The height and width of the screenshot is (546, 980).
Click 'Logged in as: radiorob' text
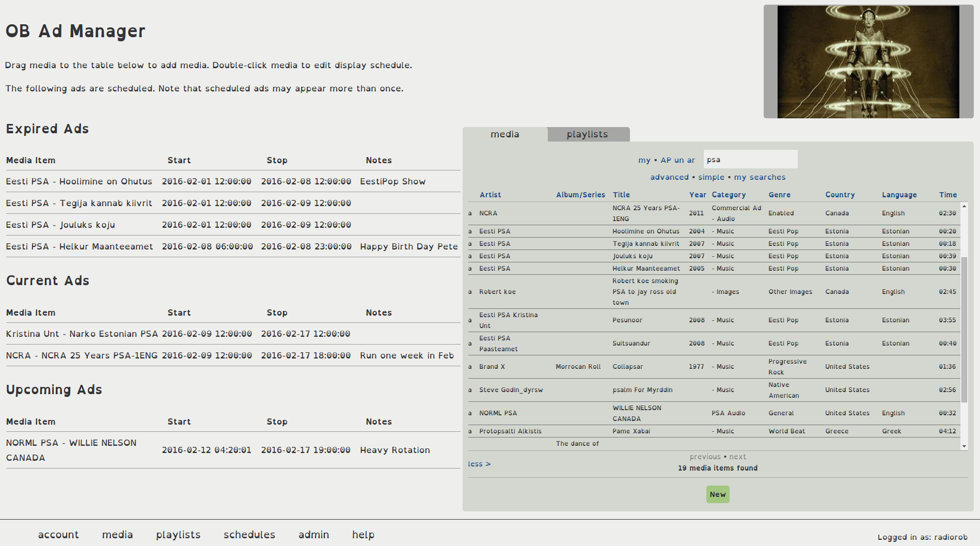pyautogui.click(x=923, y=537)
